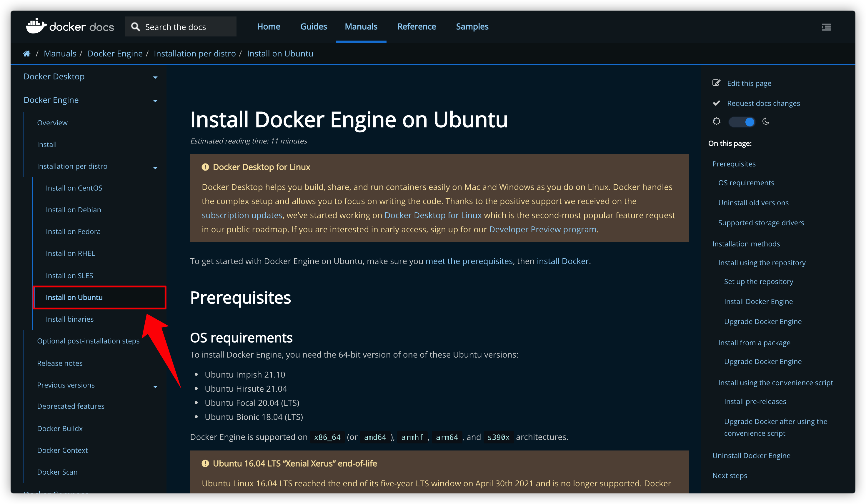Click Request docs changes link
This screenshot has width=866, height=504.
pos(764,104)
